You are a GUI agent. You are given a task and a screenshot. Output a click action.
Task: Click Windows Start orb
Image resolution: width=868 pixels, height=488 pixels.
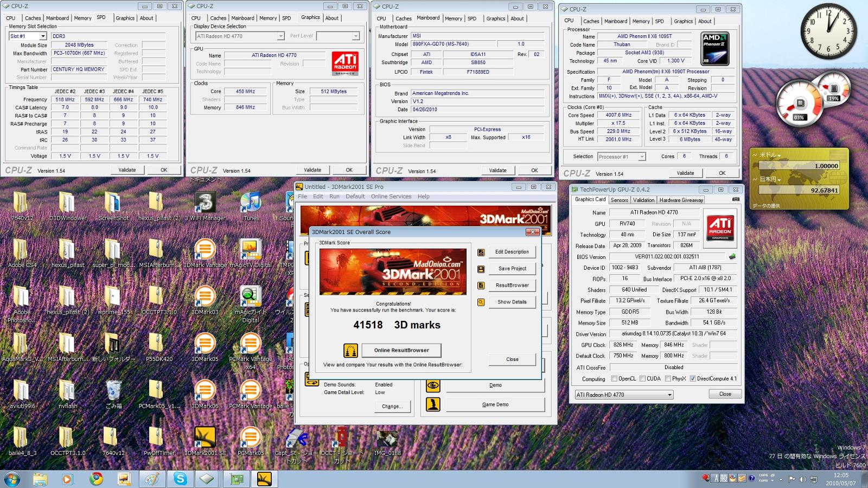point(12,479)
